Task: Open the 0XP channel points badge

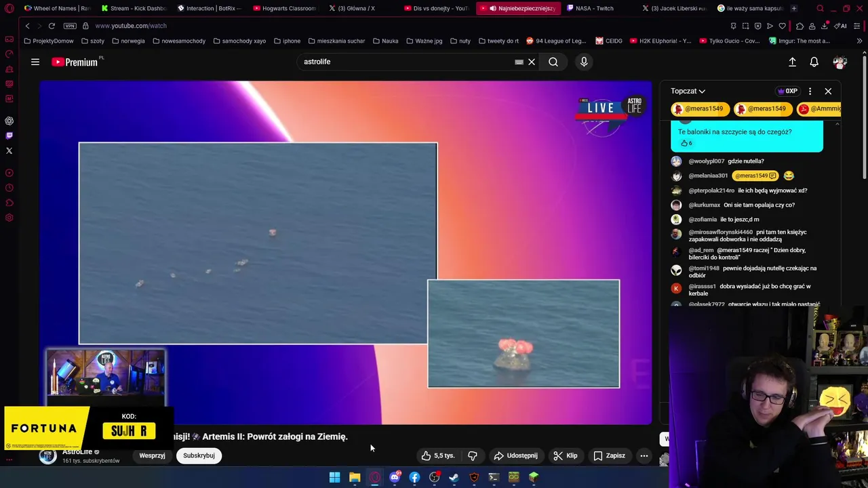Action: [x=787, y=91]
